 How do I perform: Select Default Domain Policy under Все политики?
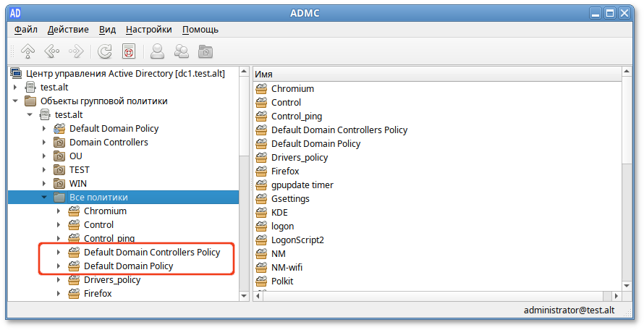click(x=128, y=266)
